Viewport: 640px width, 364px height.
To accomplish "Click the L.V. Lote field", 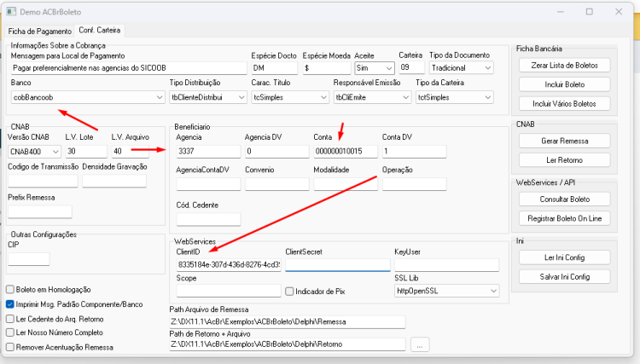I will [x=86, y=151].
